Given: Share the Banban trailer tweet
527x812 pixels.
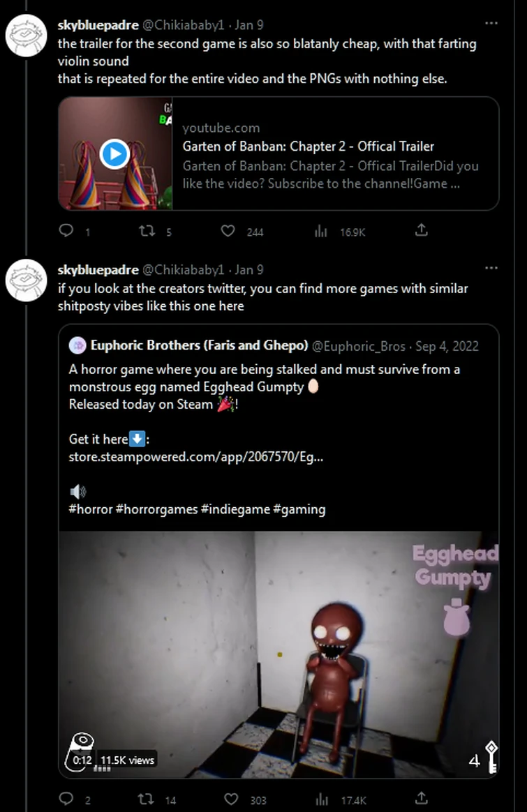Looking at the screenshot, I should coord(421,230).
